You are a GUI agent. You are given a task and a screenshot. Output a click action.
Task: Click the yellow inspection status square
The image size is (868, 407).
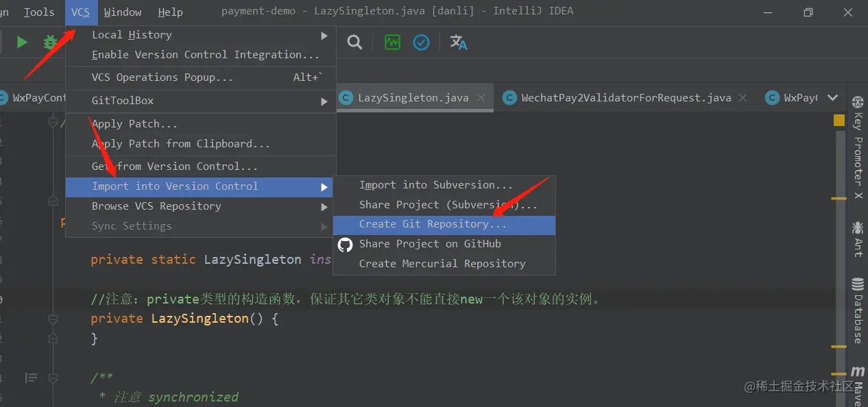click(839, 120)
